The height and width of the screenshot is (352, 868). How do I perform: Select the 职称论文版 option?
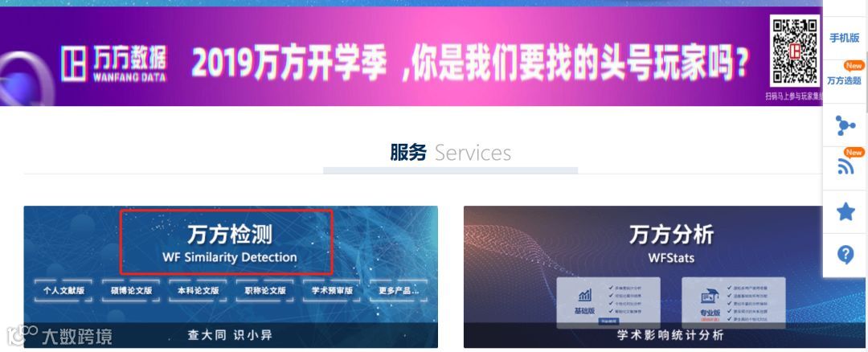click(264, 290)
